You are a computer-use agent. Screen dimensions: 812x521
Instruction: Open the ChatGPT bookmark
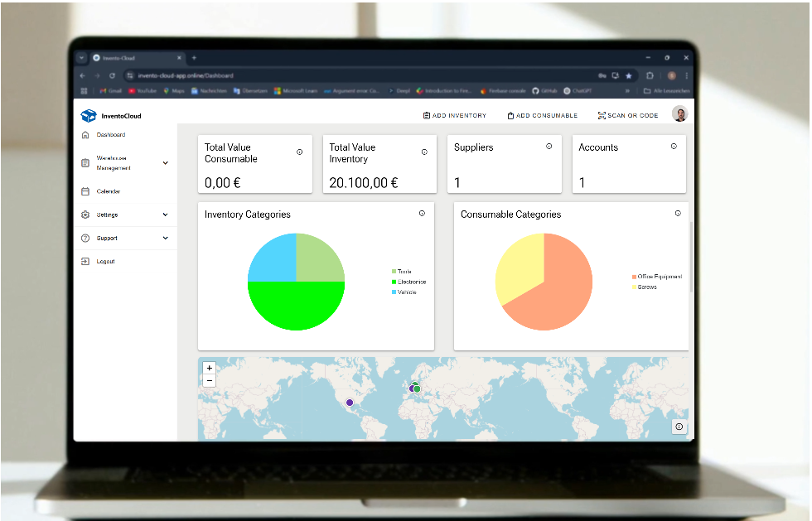click(x=578, y=90)
